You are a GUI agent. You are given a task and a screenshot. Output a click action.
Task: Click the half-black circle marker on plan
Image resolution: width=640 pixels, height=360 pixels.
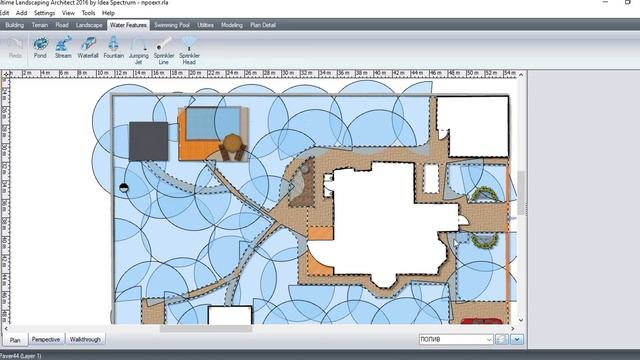coord(124,188)
